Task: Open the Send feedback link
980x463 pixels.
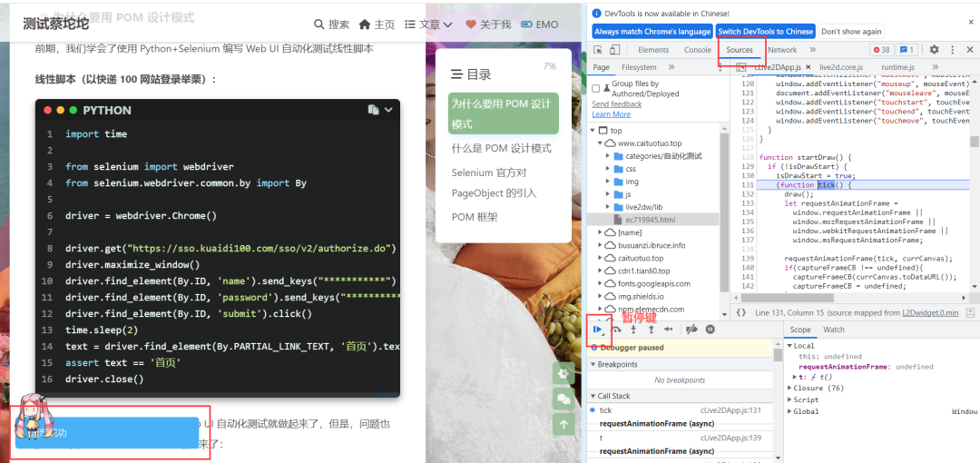Action: [x=617, y=103]
